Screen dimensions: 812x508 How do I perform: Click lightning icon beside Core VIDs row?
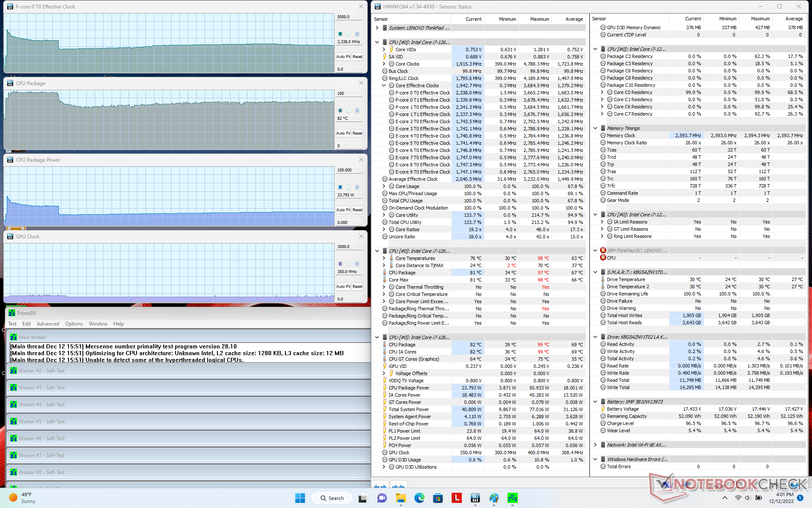coord(391,50)
